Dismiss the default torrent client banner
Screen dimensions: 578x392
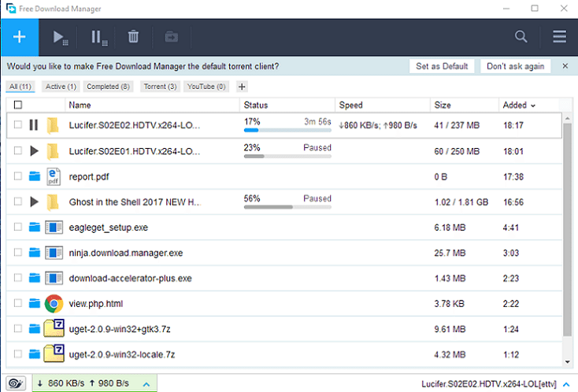(565, 66)
